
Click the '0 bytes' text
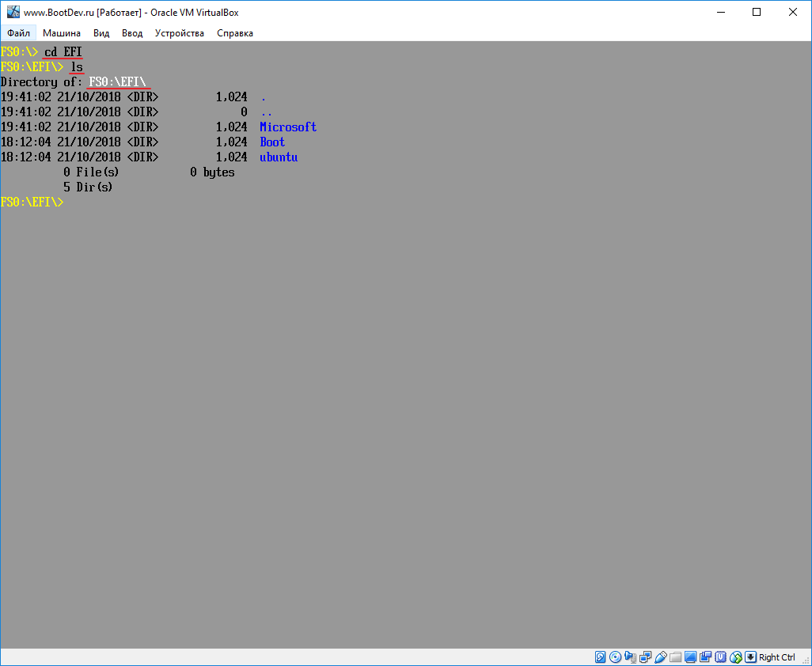coord(212,172)
